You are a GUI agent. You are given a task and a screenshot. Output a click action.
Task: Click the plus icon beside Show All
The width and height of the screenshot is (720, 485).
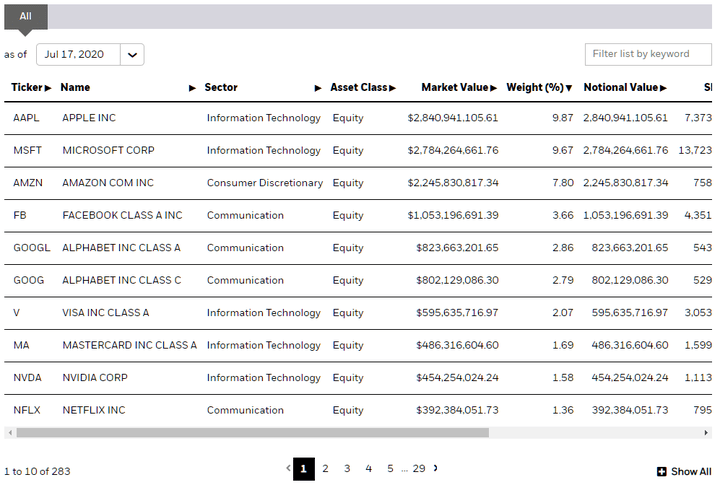click(x=661, y=472)
